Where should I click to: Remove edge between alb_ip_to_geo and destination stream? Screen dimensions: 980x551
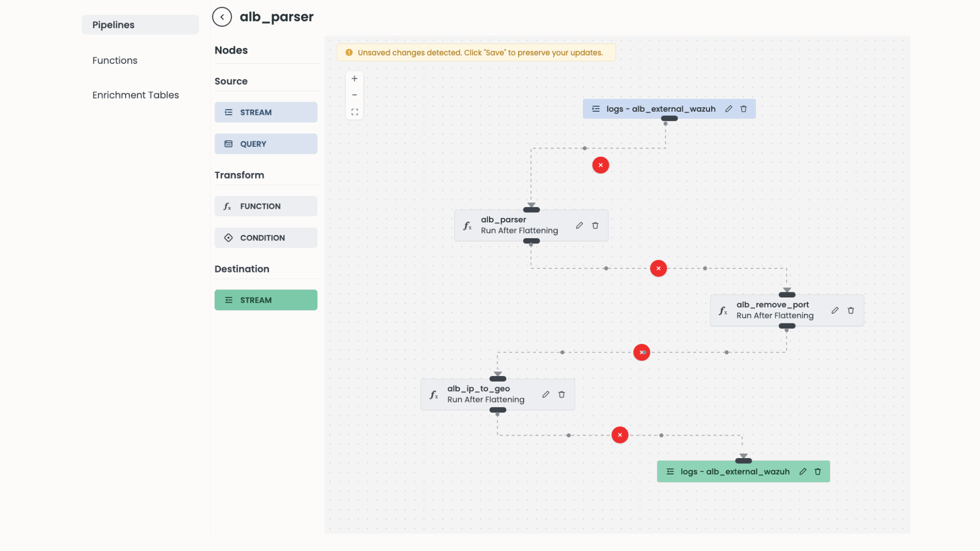coord(620,435)
